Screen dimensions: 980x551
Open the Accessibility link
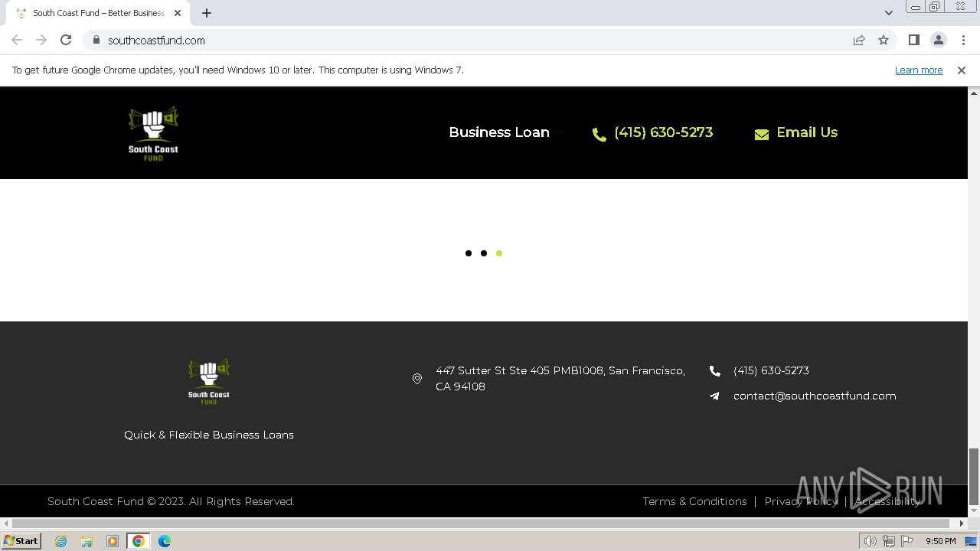tap(887, 501)
